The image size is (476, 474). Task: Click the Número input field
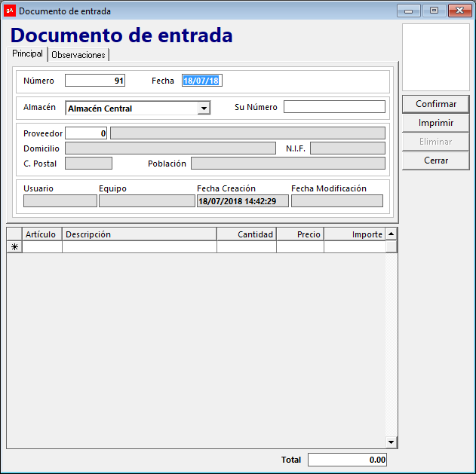(95, 81)
